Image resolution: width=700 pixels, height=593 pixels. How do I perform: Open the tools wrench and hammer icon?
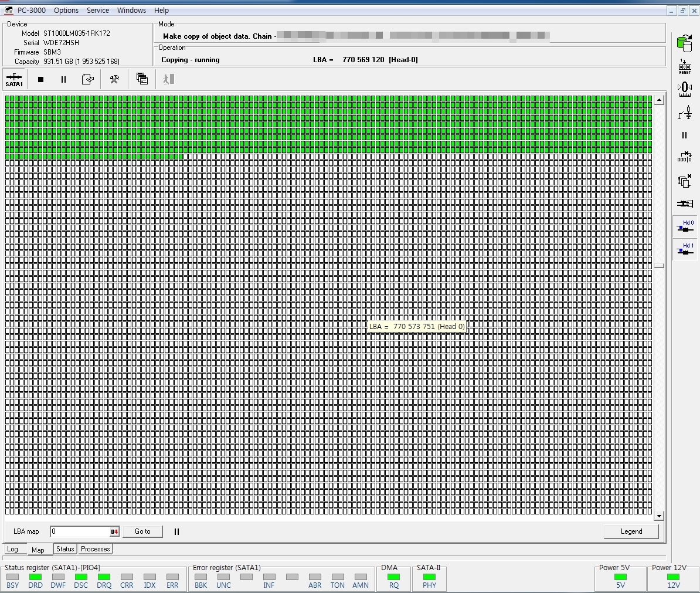pos(114,80)
